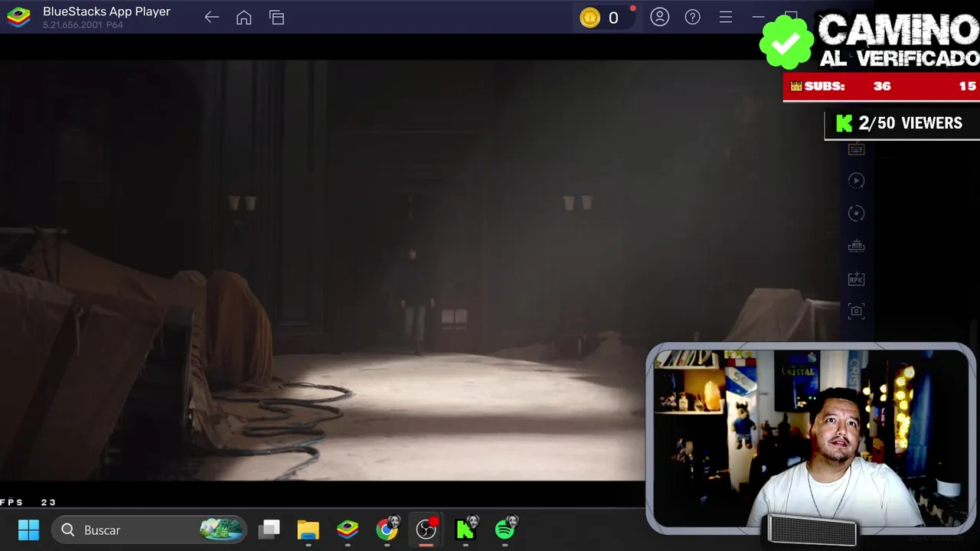This screenshot has height=551, width=980.
Task: Click the Install APK sidebar icon
Action: point(856,279)
